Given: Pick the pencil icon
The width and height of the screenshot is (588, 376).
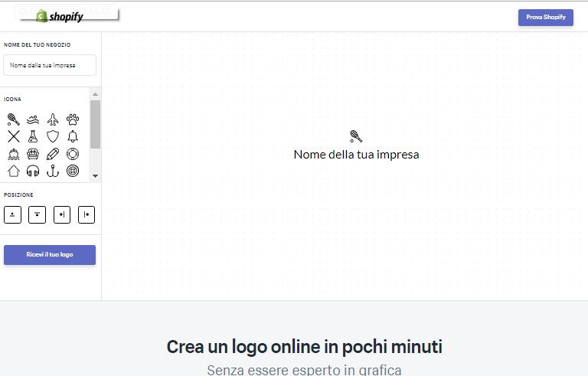Looking at the screenshot, I should 53,154.
